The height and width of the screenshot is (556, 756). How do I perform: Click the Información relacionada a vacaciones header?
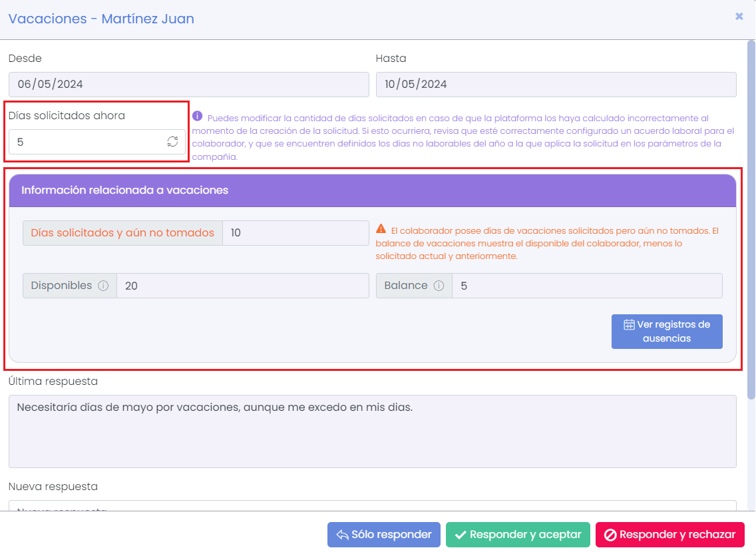(x=372, y=190)
